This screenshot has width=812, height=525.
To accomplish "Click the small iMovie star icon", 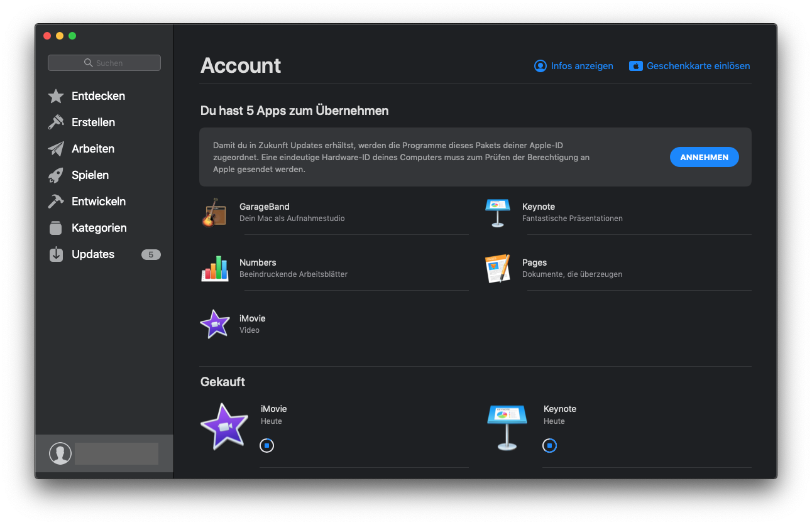I will pyautogui.click(x=214, y=324).
